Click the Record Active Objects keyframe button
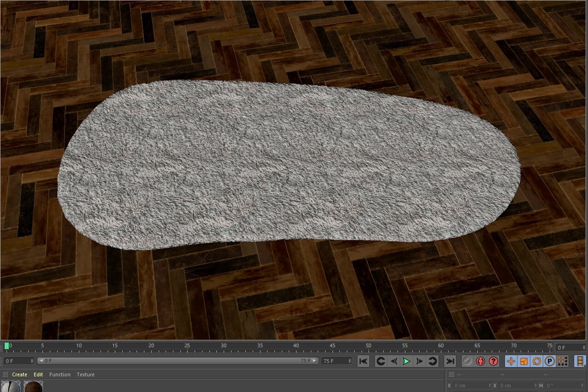This screenshot has width=588, height=392. [467, 362]
